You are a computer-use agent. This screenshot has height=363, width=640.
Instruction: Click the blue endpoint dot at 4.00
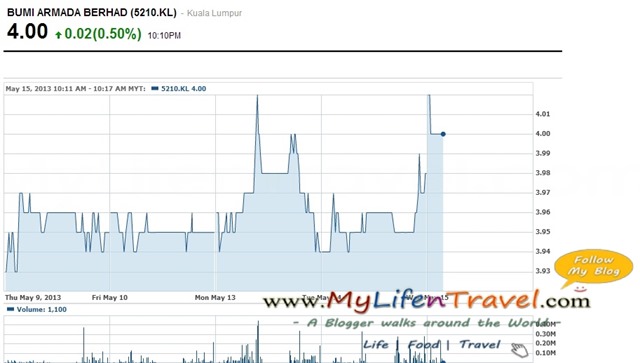tap(443, 134)
